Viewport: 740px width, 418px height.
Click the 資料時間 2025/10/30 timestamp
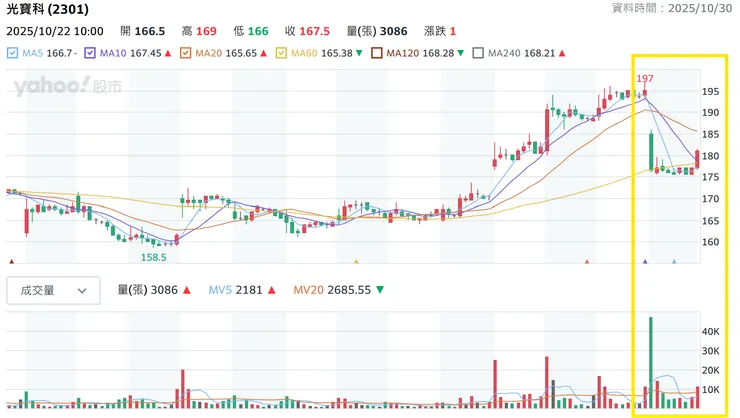tap(672, 8)
